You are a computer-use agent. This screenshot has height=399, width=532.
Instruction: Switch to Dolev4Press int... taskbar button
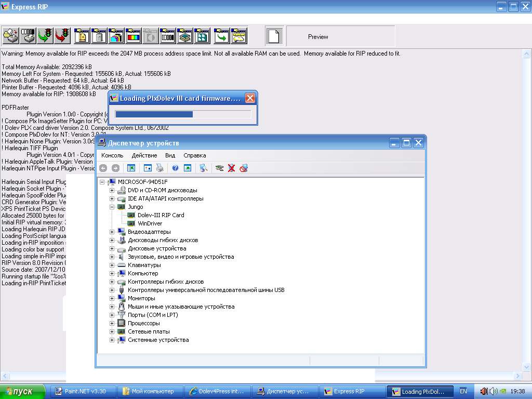(218, 392)
